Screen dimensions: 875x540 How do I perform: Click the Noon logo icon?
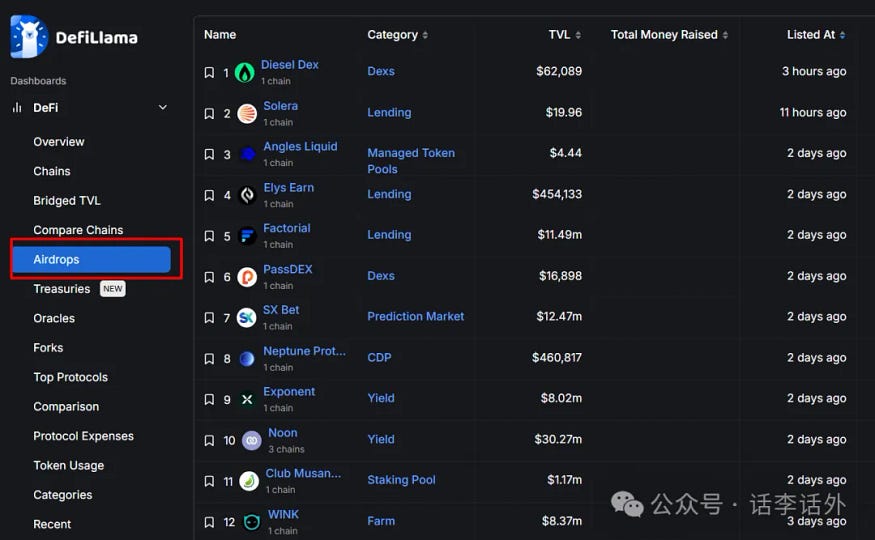[252, 441]
